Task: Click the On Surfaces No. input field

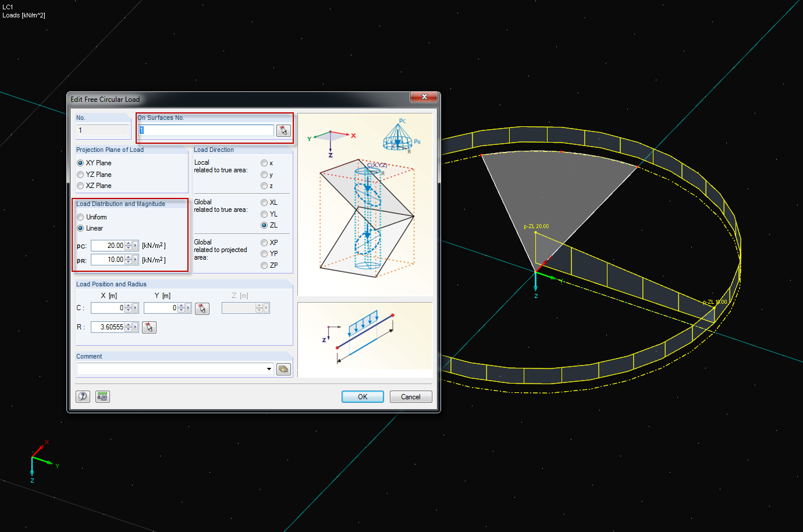Action: click(x=206, y=130)
